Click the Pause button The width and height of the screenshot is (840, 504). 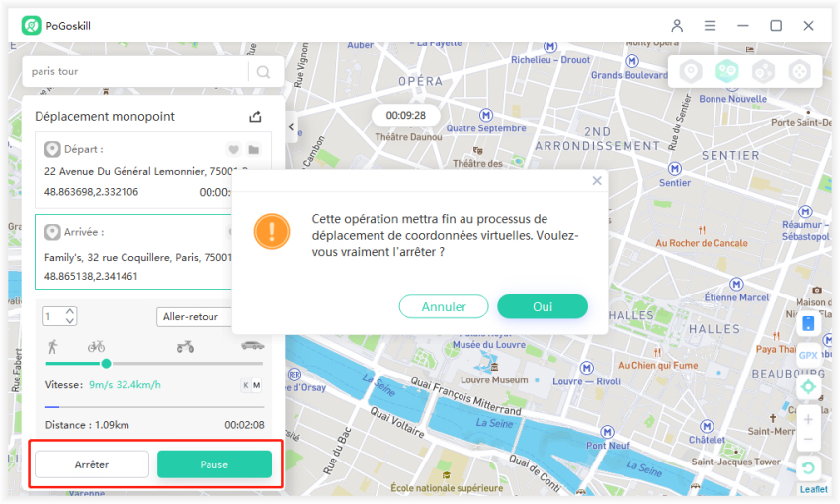coord(214,464)
